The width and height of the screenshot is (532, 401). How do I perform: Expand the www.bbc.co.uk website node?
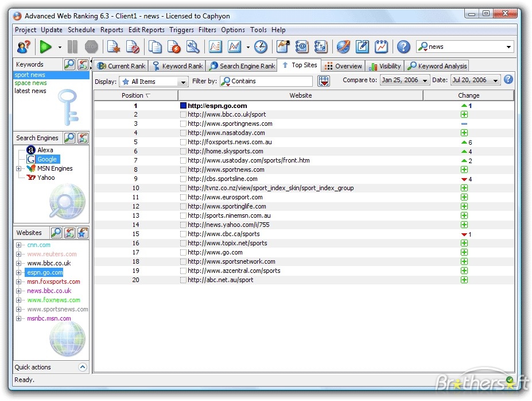[x=19, y=263]
